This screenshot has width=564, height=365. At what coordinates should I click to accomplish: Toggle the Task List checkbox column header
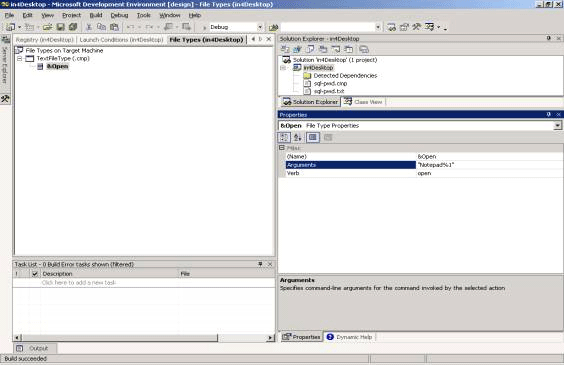(x=35, y=274)
